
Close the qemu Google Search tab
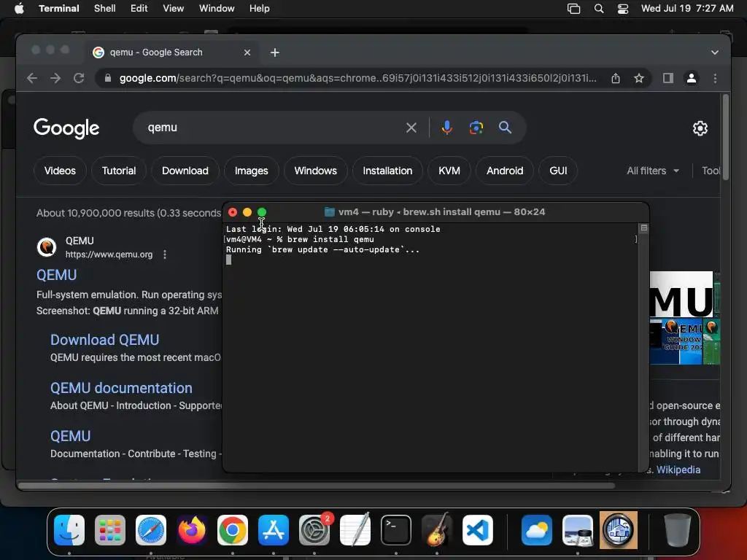coord(247,52)
